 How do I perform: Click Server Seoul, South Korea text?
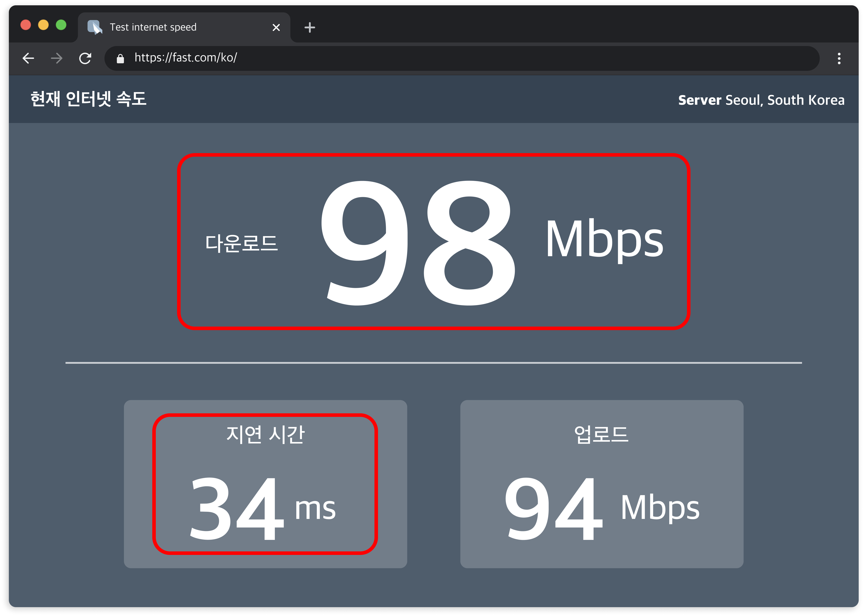point(761,100)
